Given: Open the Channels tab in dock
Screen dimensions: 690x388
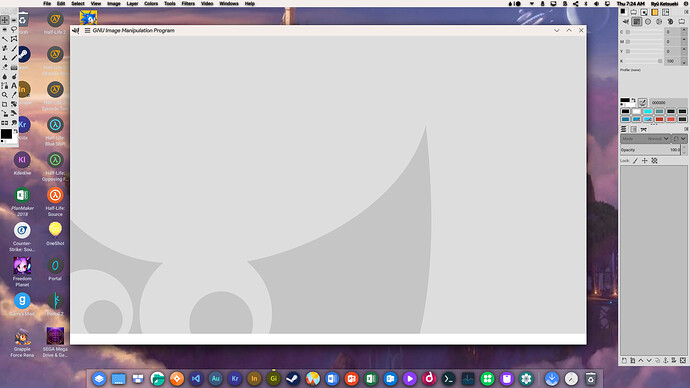Looking at the screenshot, I should [x=634, y=129].
